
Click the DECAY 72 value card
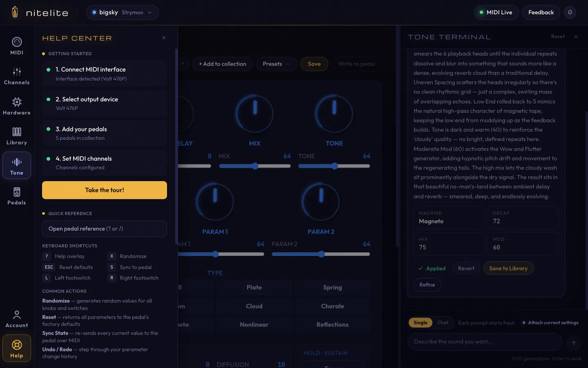click(x=523, y=218)
